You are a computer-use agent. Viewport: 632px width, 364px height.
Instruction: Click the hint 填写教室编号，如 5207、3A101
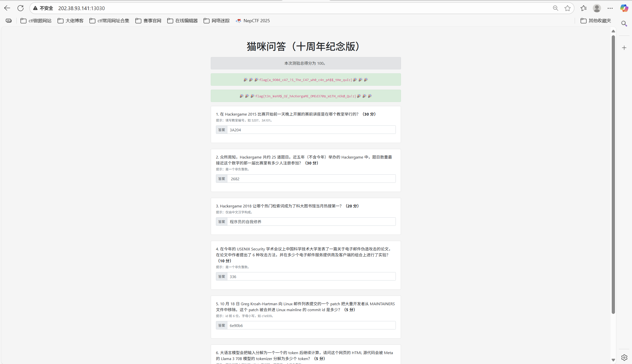[x=245, y=120]
